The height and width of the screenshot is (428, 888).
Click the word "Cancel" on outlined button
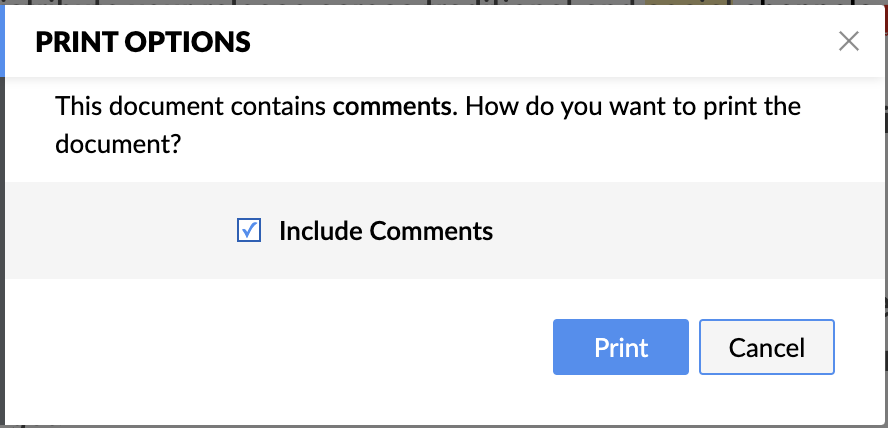pyautogui.click(x=766, y=347)
